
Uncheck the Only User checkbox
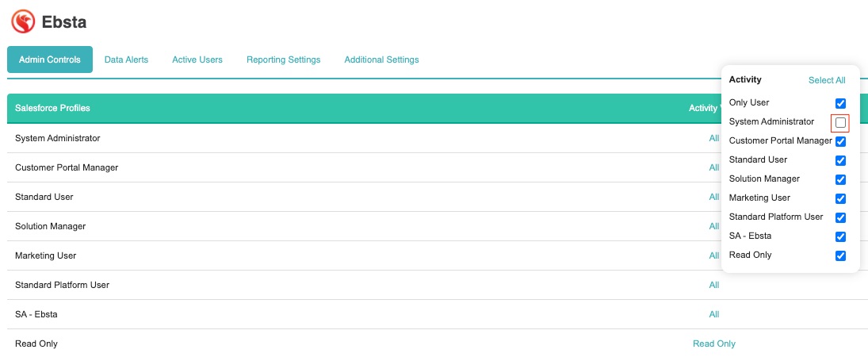tap(840, 103)
